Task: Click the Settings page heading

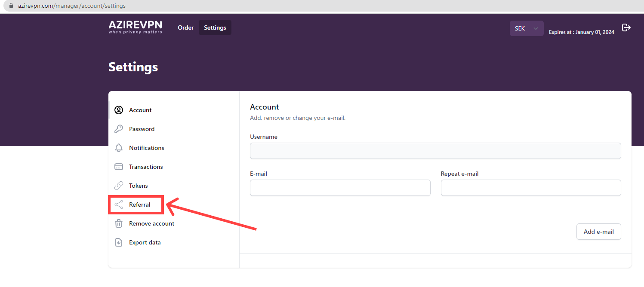Action: pyautogui.click(x=133, y=67)
